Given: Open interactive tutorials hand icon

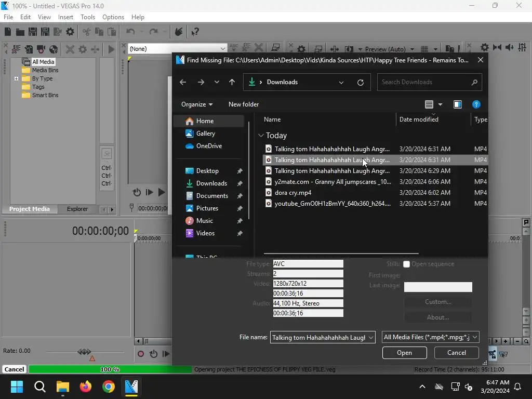Looking at the screenshot, I should pos(179,32).
